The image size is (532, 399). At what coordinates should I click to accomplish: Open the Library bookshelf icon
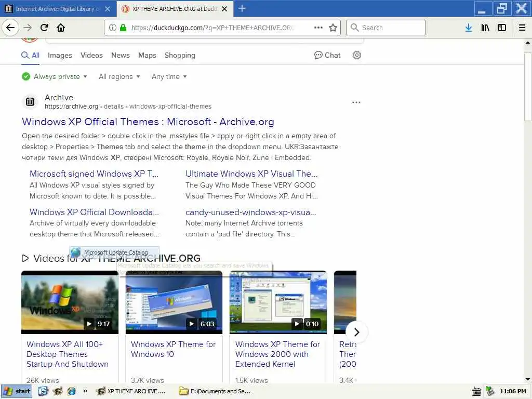485,28
